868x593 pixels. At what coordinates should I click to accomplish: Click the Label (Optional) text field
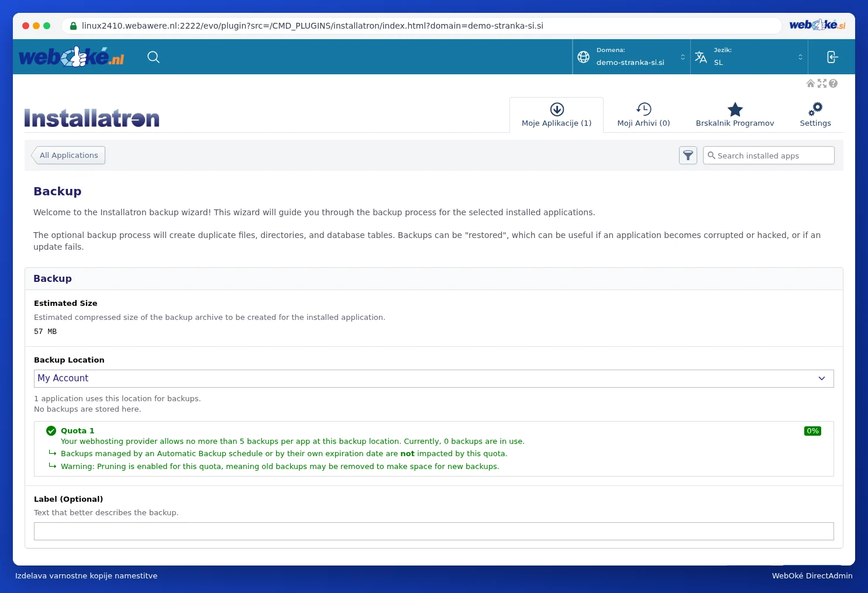click(434, 531)
